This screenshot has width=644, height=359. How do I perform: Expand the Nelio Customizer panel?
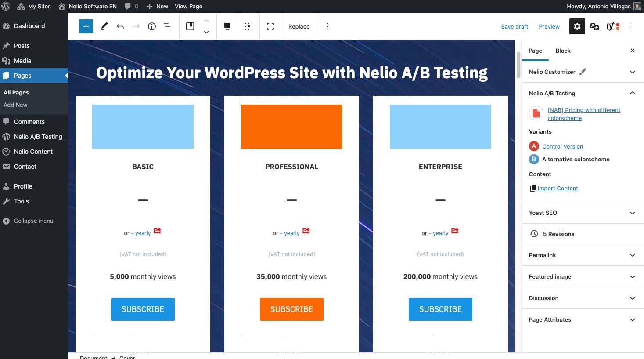pyautogui.click(x=583, y=72)
